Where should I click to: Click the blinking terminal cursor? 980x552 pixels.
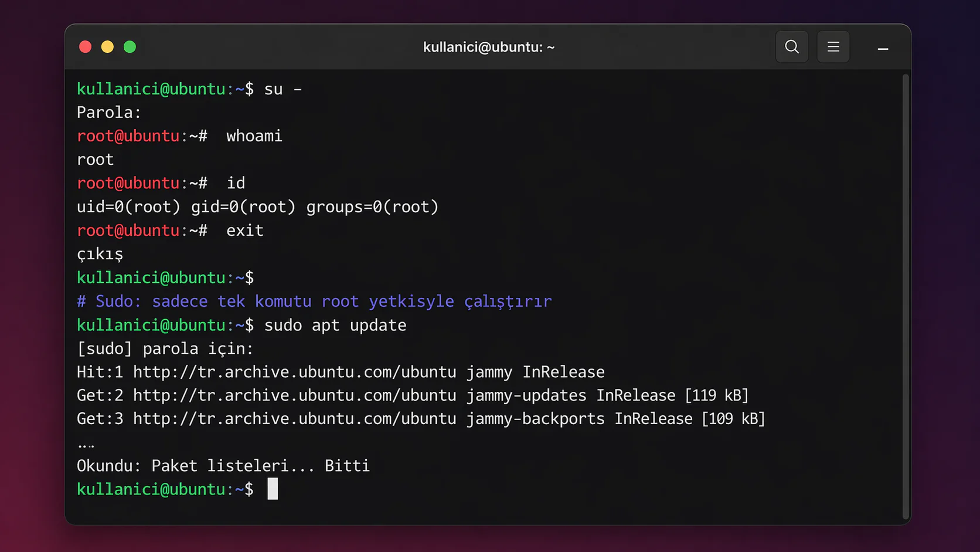(x=272, y=489)
